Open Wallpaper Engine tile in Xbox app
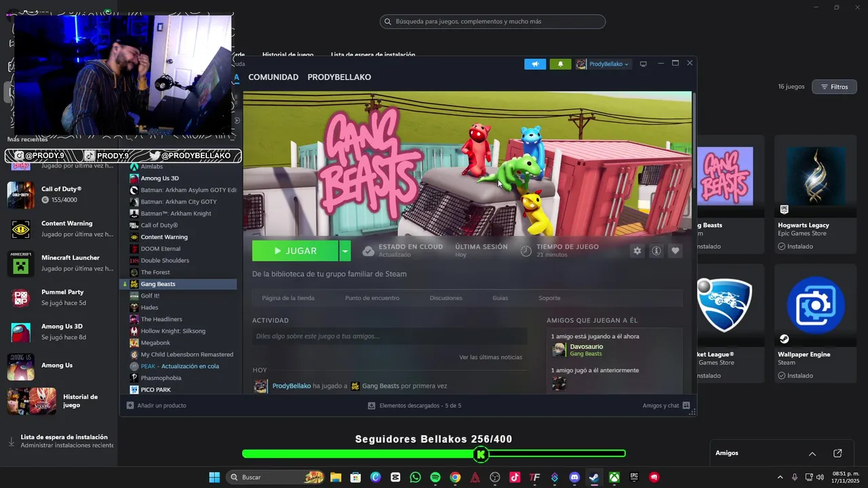Screen dimensions: 868x488 pyautogui.click(x=816, y=323)
